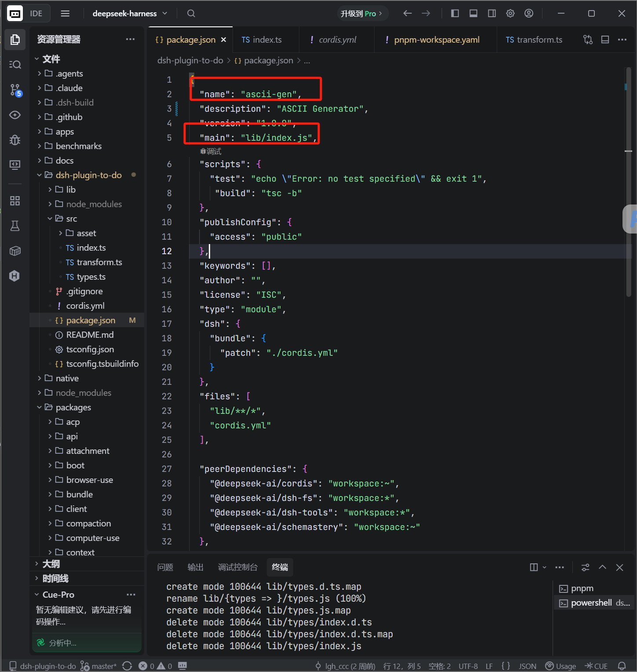The width and height of the screenshot is (637, 672).
Task: Navigate forward with the right arrow
Action: [426, 14]
